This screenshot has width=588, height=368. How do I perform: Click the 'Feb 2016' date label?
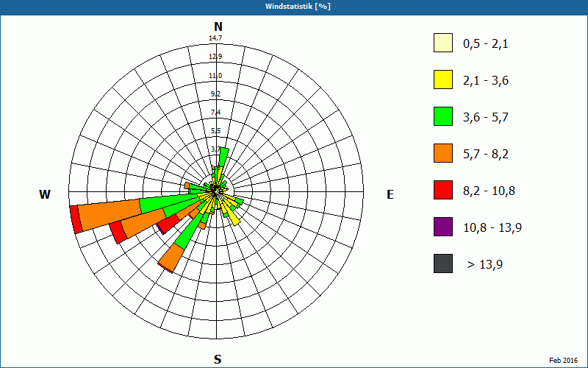pyautogui.click(x=564, y=360)
